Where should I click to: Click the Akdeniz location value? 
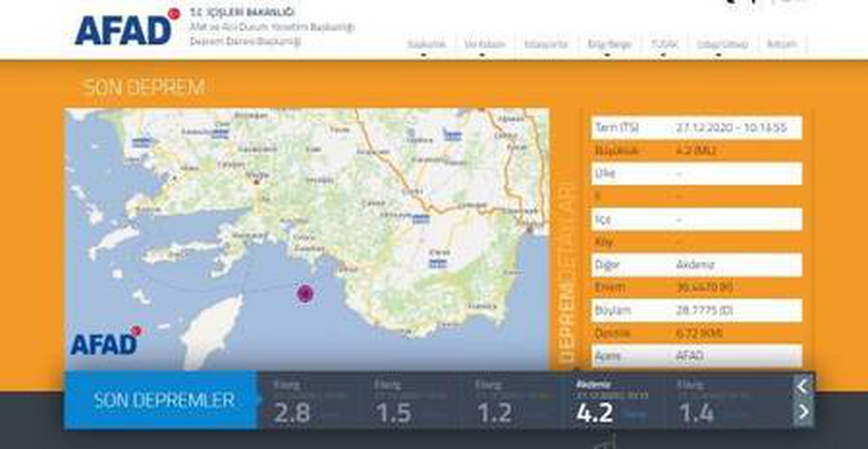click(695, 264)
